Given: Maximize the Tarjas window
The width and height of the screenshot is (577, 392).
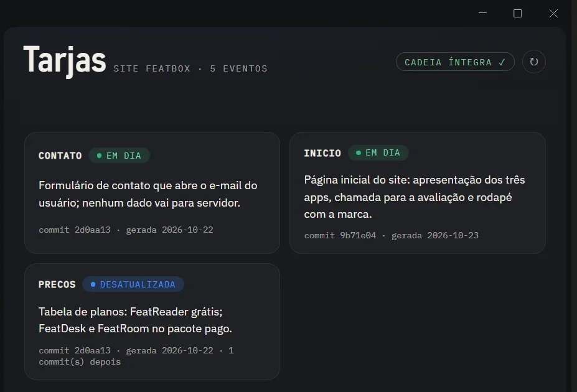Looking at the screenshot, I should pos(518,13).
